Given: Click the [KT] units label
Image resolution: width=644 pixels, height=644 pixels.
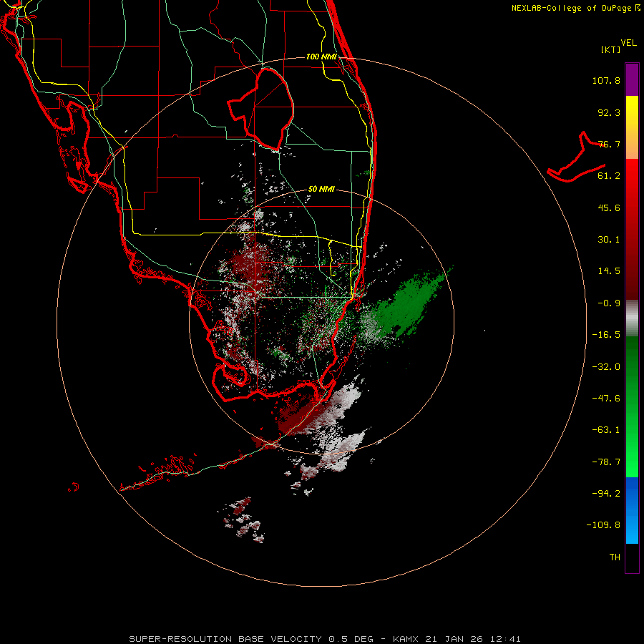Looking at the screenshot, I should coord(610,49).
